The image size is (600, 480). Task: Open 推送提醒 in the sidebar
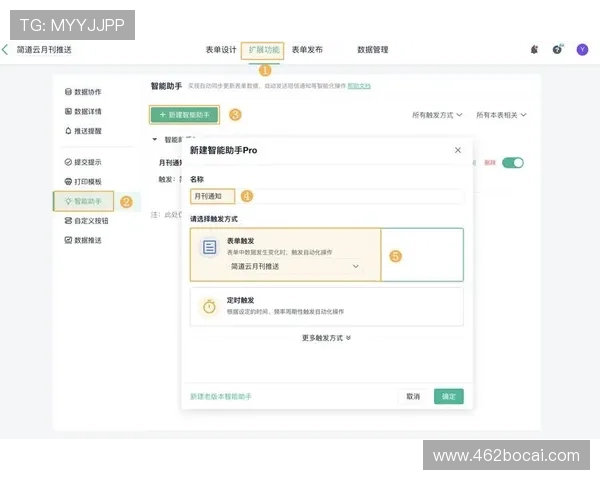[83, 131]
